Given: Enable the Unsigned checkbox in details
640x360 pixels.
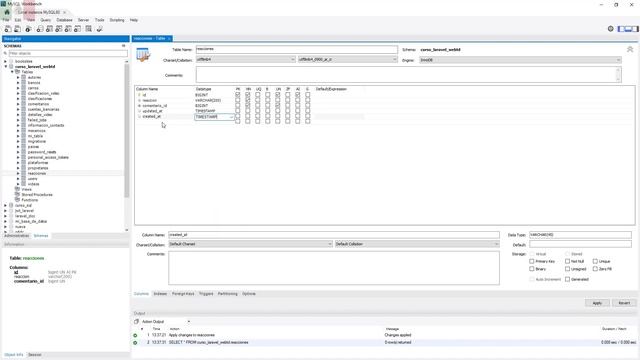Looking at the screenshot, I should coord(567,269).
